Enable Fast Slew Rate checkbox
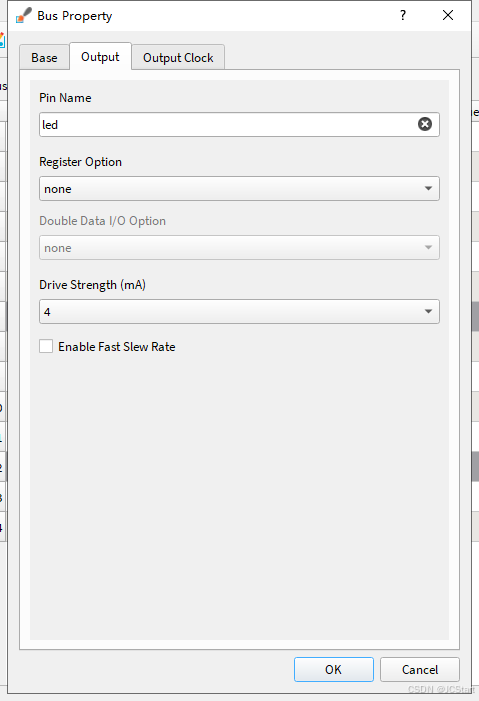Viewport: 479px width, 701px height. tap(46, 346)
